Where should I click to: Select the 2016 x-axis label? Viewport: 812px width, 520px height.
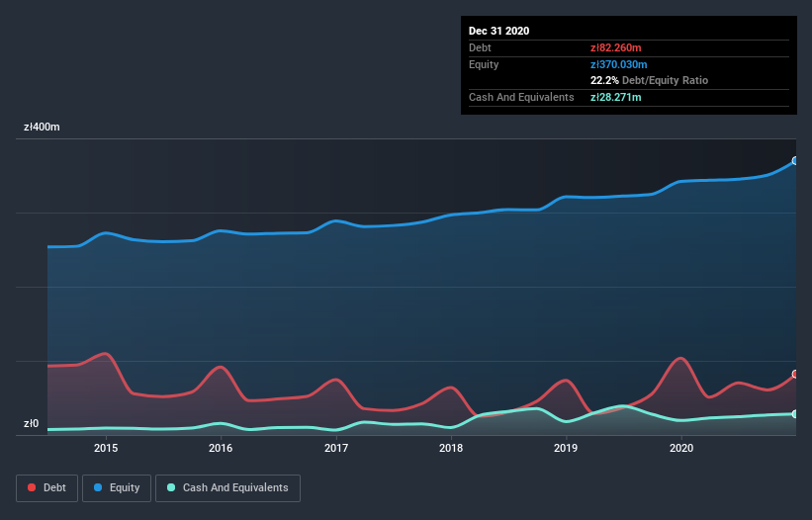click(221, 448)
